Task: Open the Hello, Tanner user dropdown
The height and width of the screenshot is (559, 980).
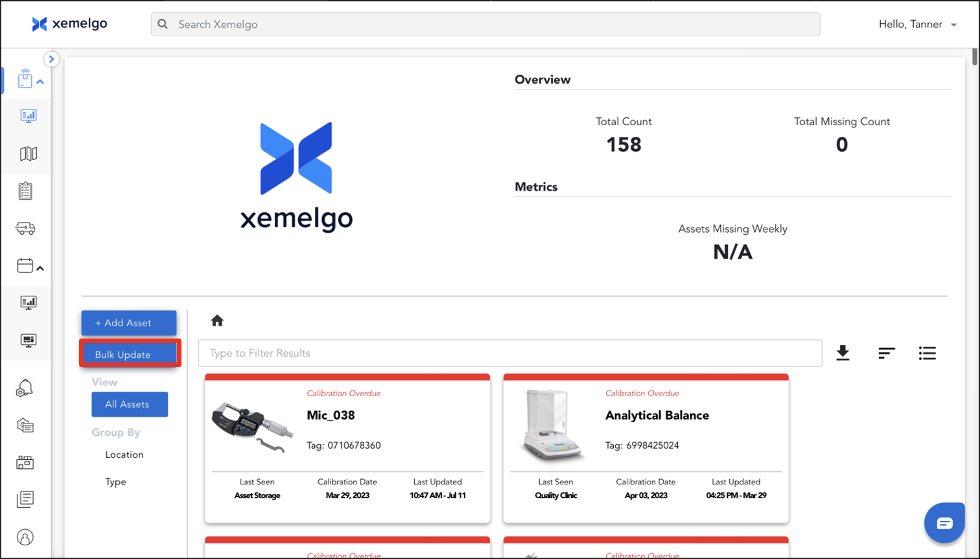Action: click(x=917, y=24)
